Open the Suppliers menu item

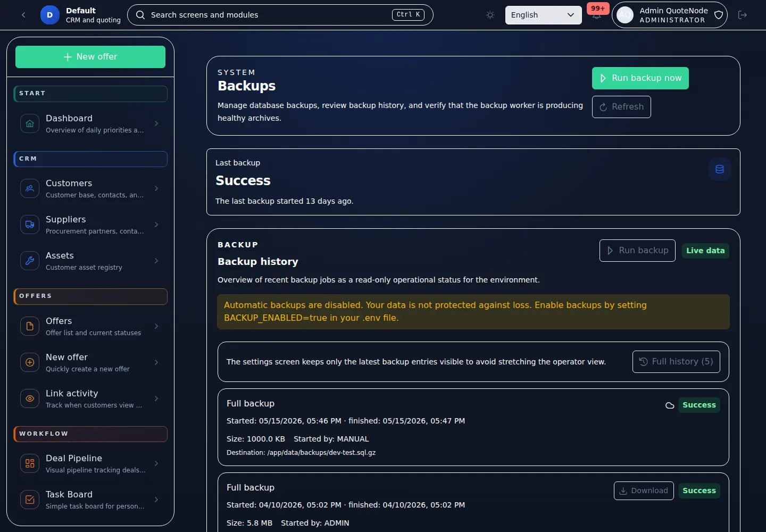90,225
